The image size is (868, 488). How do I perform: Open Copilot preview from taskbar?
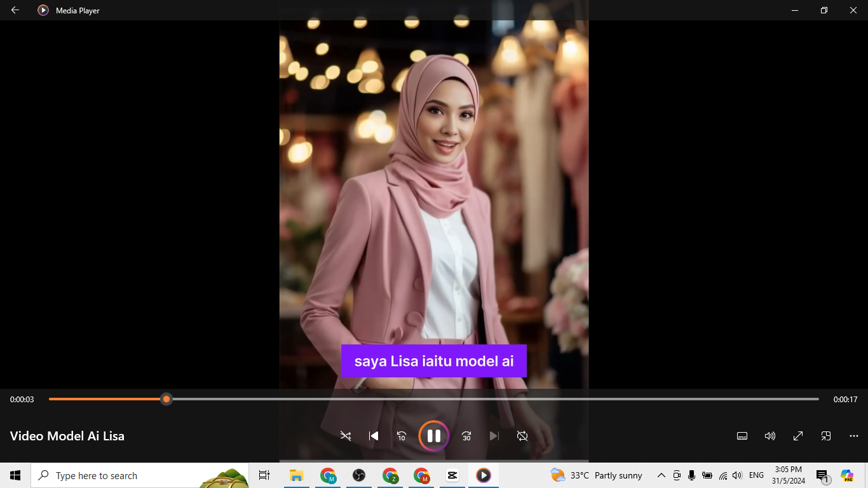[847, 475]
